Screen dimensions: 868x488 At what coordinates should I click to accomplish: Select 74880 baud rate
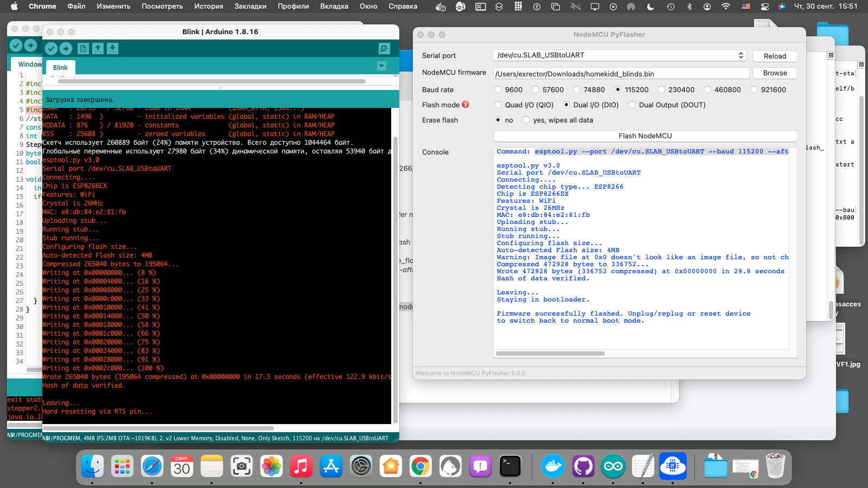[x=577, y=89]
